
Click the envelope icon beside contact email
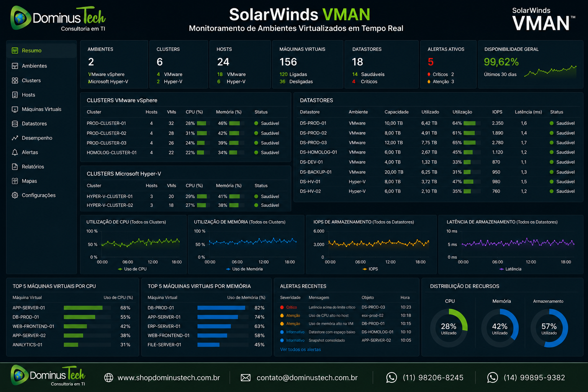246,378
